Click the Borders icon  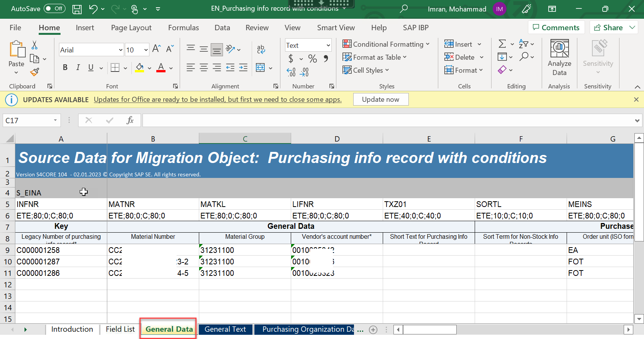click(x=115, y=68)
